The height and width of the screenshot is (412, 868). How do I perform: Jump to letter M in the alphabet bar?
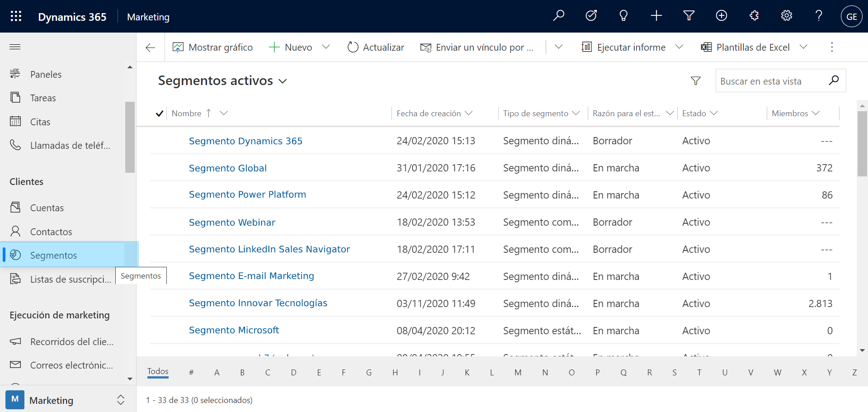click(x=518, y=372)
